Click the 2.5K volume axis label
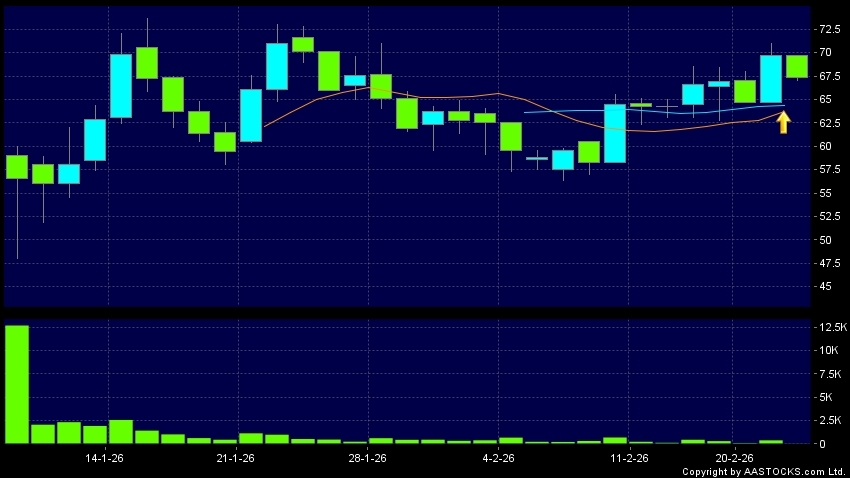 click(x=829, y=420)
